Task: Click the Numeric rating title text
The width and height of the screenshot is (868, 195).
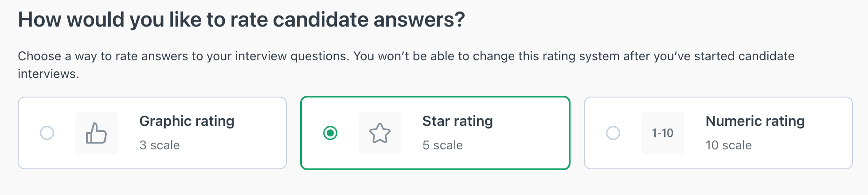Action: [755, 121]
